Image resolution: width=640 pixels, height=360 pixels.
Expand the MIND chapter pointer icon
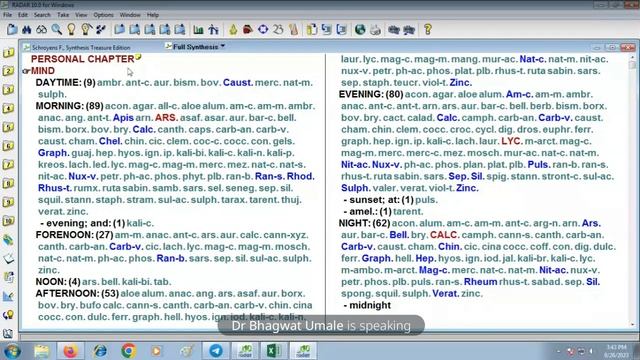[x=27, y=71]
